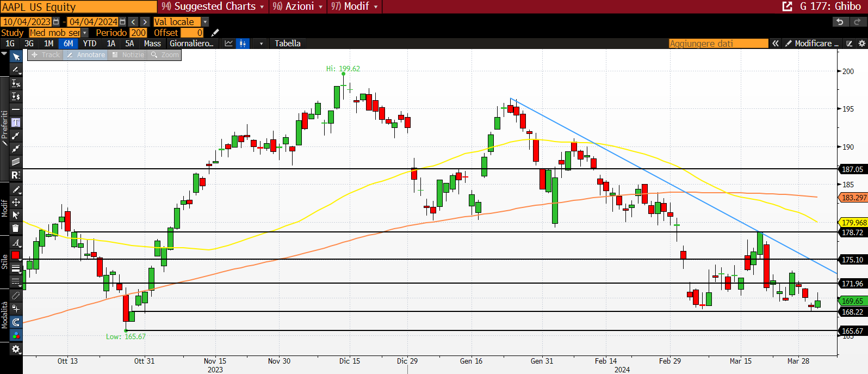Click the G 177: Ghibo chart title

pos(830,7)
